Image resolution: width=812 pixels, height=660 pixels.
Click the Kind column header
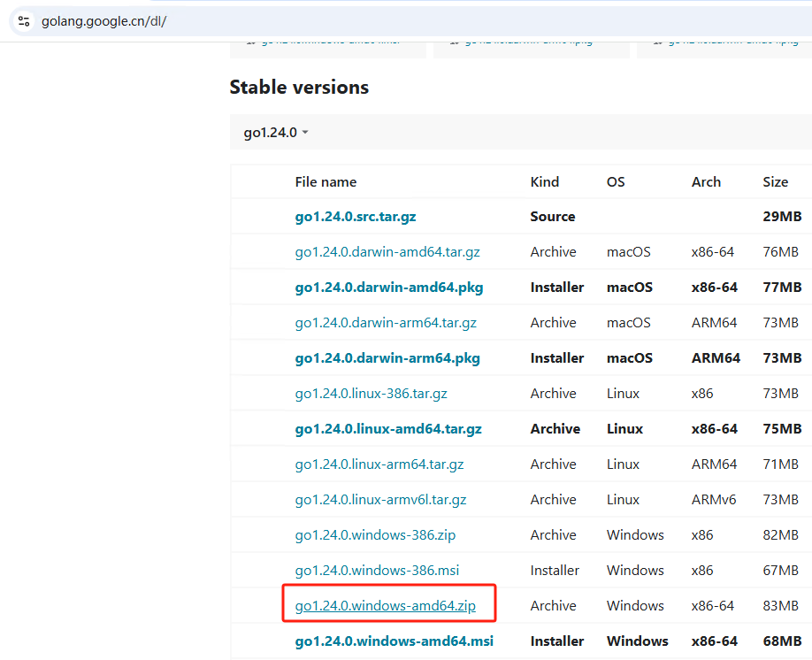tap(545, 181)
